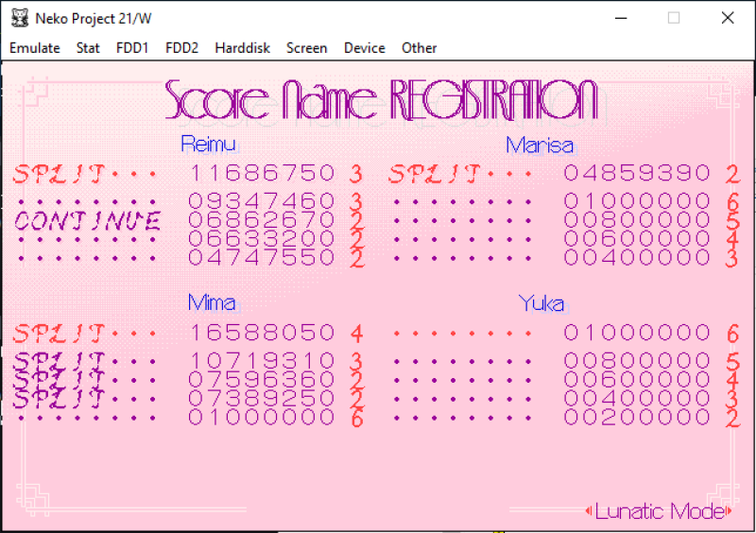Screen dimensions: 756x533
Task: Click the Lunatic Mode label
Action: 659,511
